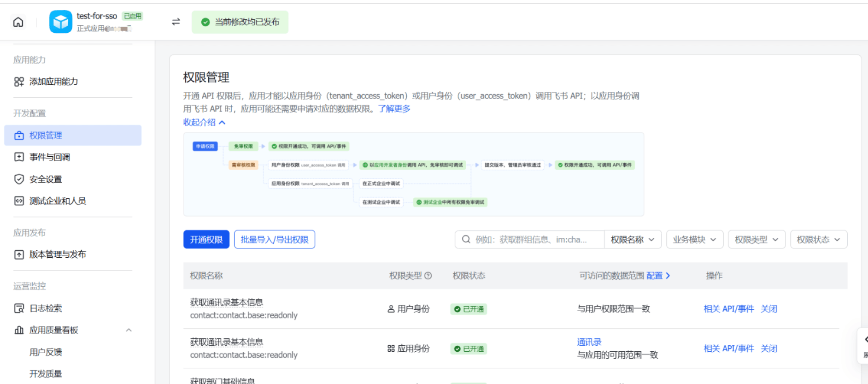Collapse the 应用质量看板 sidebar group
868x384 pixels.
[129, 330]
